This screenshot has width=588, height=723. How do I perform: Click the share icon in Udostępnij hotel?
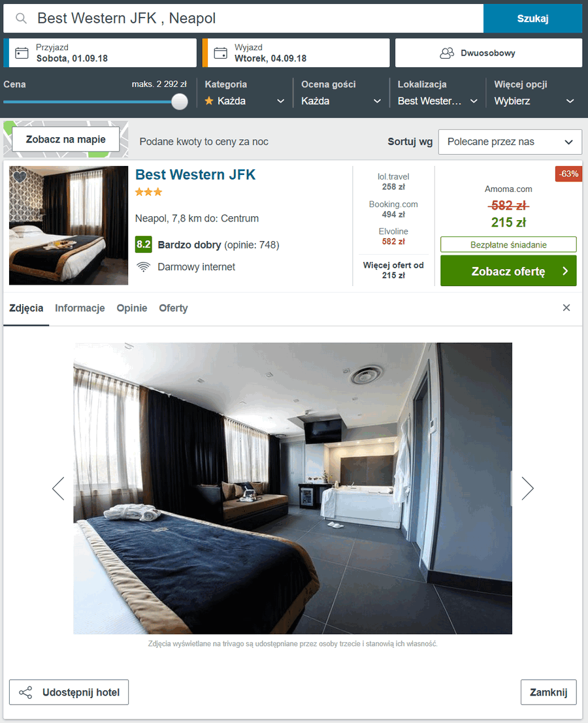(25, 692)
